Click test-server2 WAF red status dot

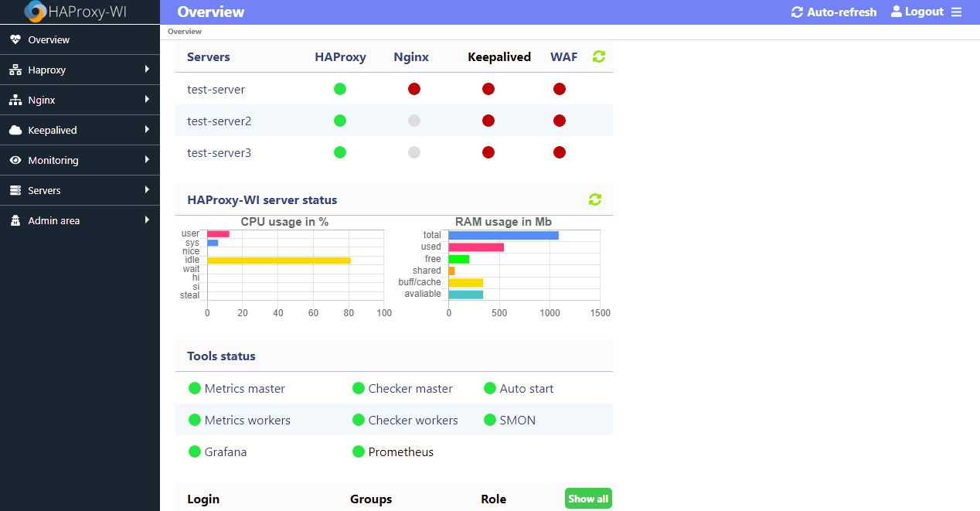[560, 121]
